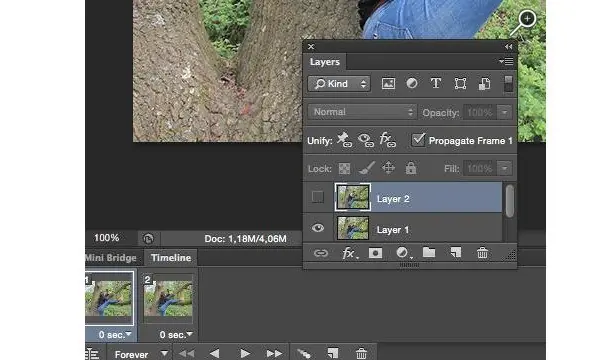This screenshot has height=360, width=594.
Task: Play the animation
Action: pos(245,354)
